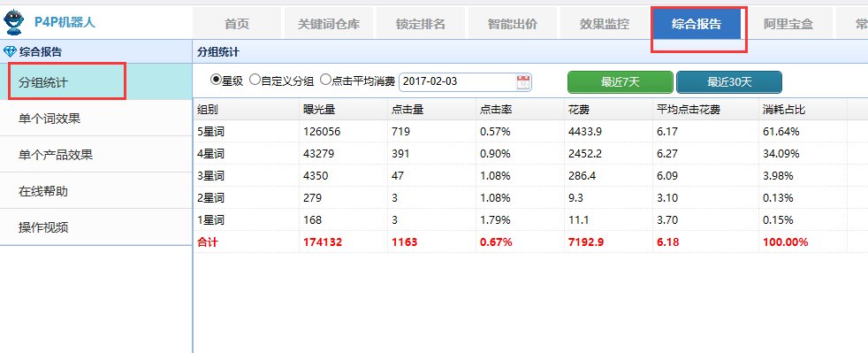868x353 pixels.
Task: Click the 最近7天 button
Action: pyautogui.click(x=620, y=82)
